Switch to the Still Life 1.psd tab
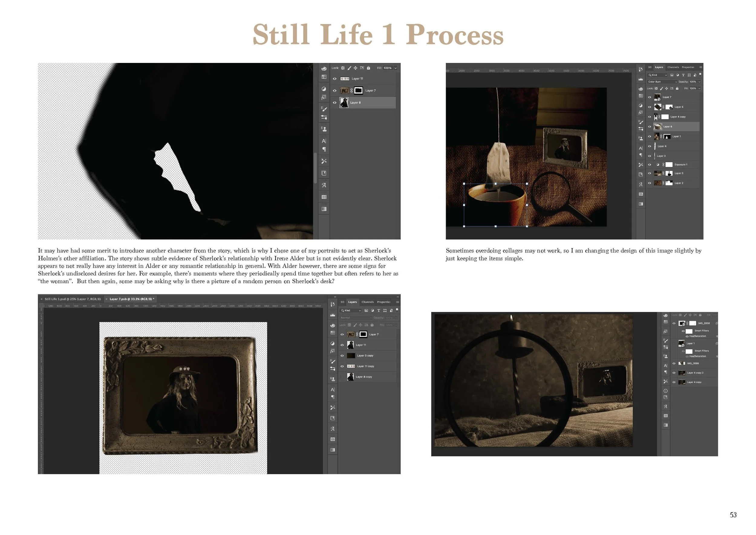Viewport: 756px width, 535px height. tap(73, 299)
